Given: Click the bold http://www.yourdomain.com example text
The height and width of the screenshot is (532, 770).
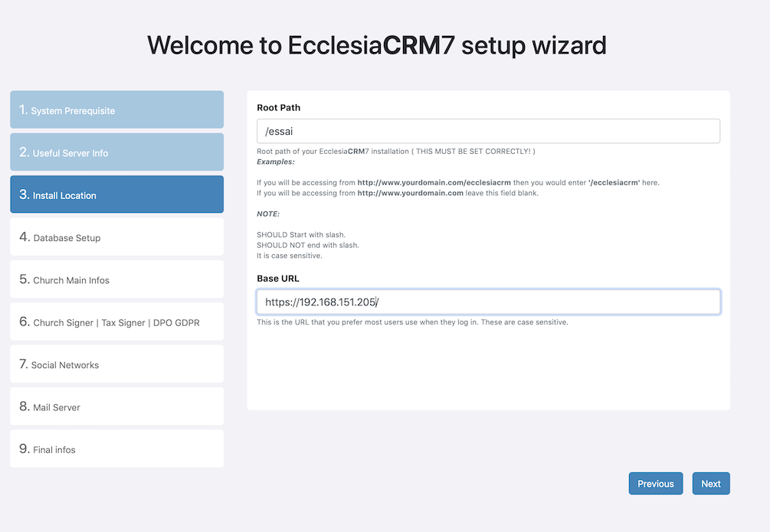Looking at the screenshot, I should 410,193.
